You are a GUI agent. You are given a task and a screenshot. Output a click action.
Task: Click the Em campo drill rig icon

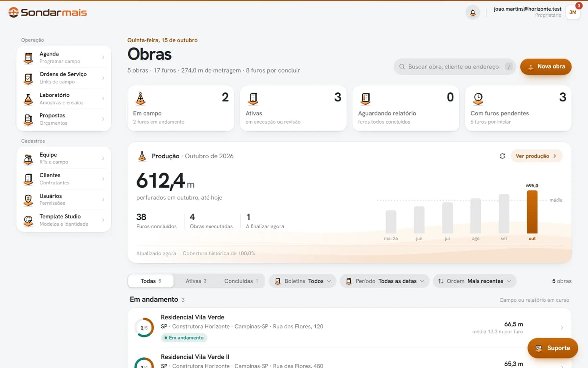pyautogui.click(x=140, y=98)
